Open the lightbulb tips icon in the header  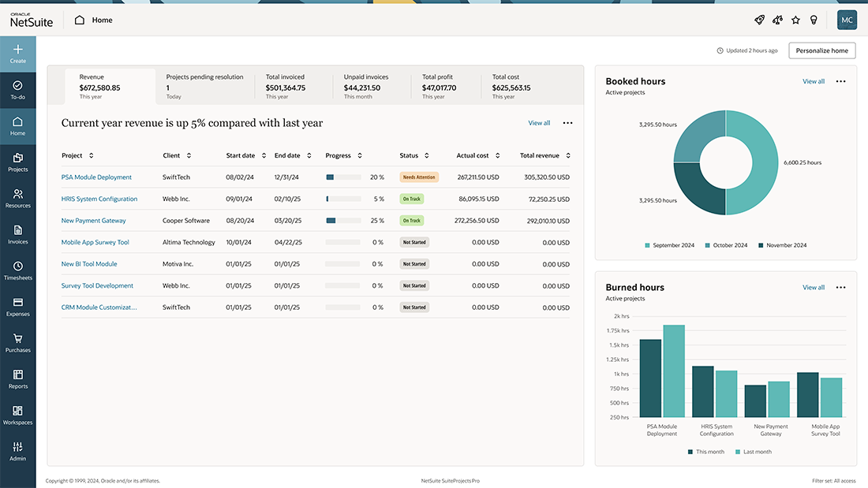(814, 20)
